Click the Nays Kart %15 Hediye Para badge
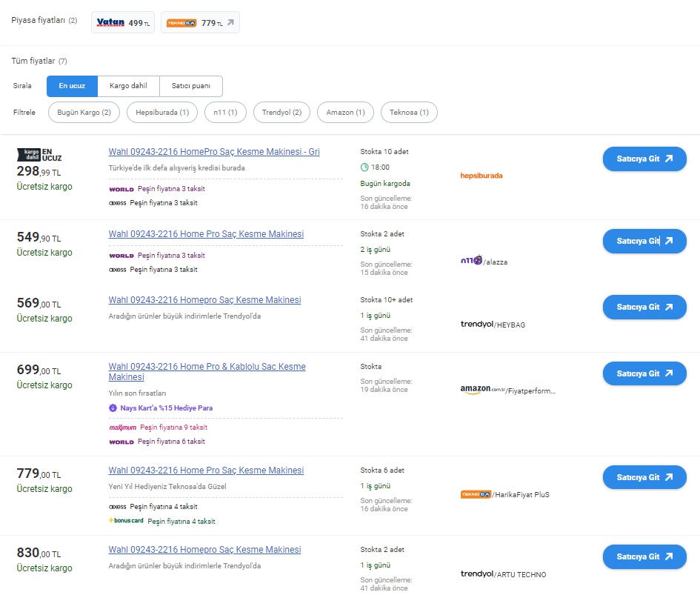Viewport: 700px width, 595px height. pos(161,408)
